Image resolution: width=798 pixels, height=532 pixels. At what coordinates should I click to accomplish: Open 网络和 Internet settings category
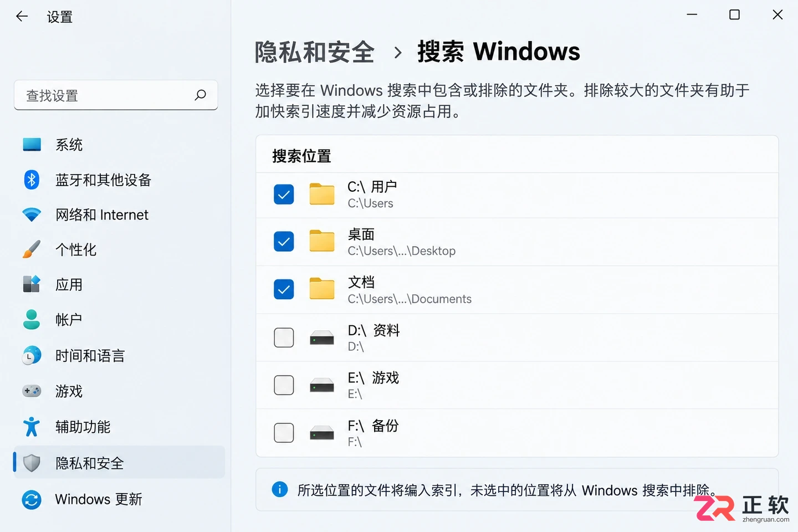pos(119,214)
